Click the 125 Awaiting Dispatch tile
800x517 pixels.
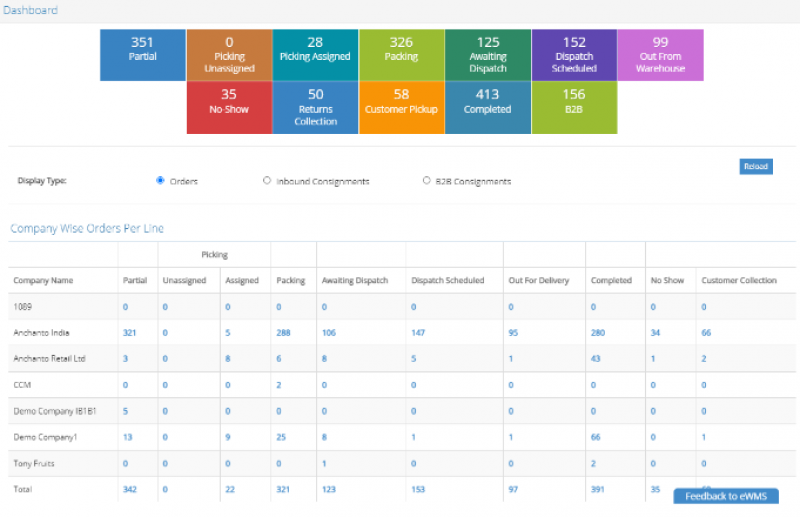pos(487,55)
